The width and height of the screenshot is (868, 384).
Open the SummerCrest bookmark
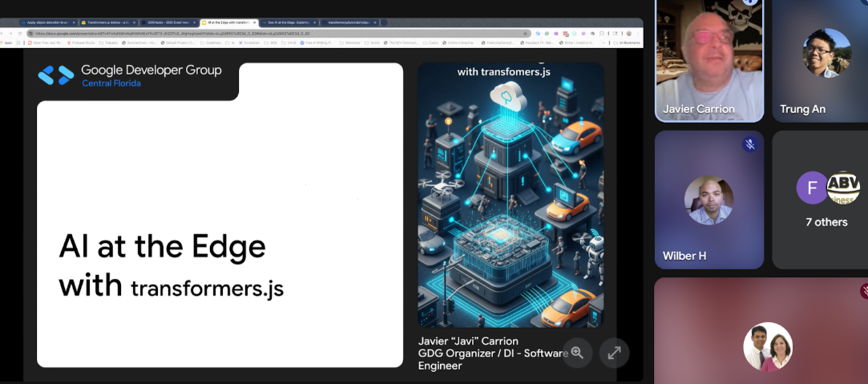point(139,42)
